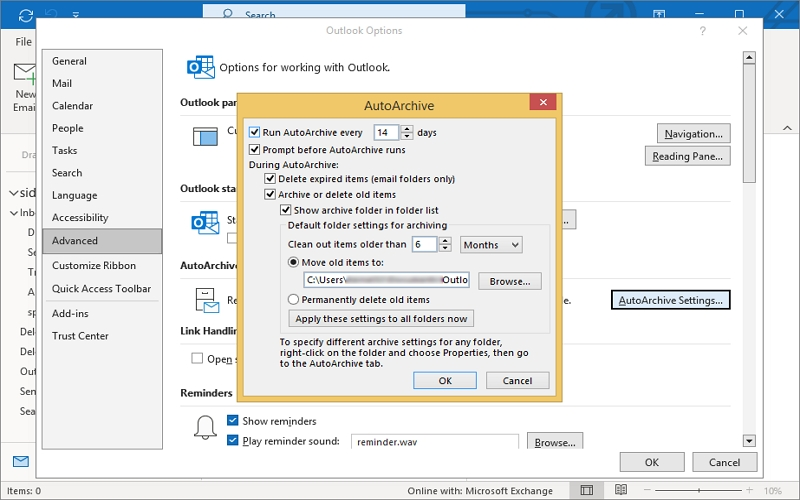Click the Normal view icon in status bar
This screenshot has width=800, height=500.
(x=587, y=490)
